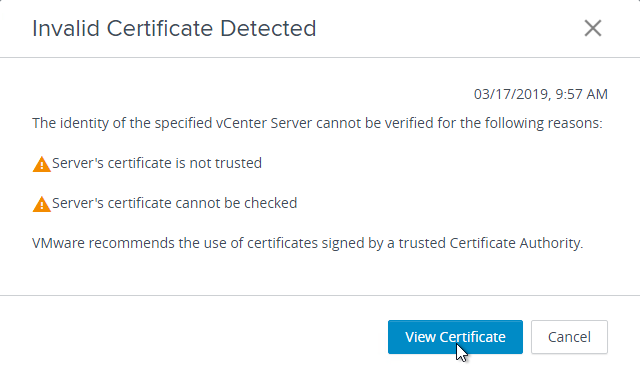This screenshot has height=367, width=640.
Task: Click the word 'Detected' in the dialog header
Action: 268,29
